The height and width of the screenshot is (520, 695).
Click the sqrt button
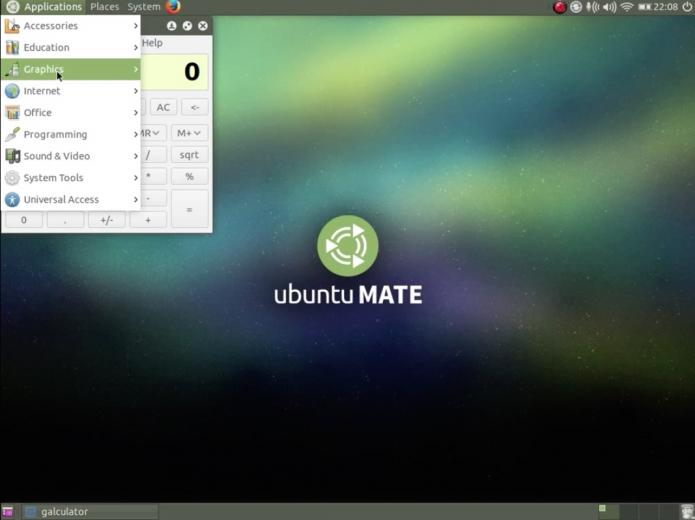(x=189, y=155)
